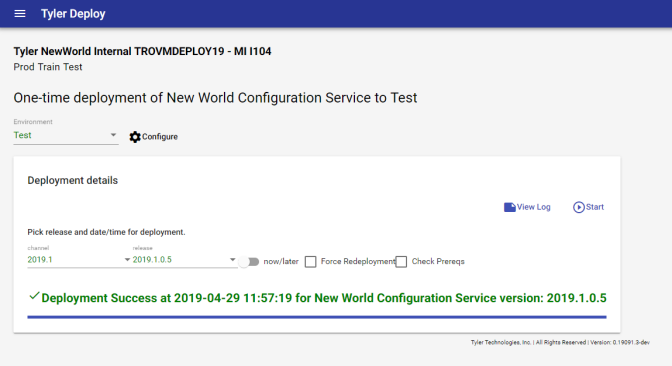Screen dimensions: 672x366
Task: Click the Start play circle icon
Action: 579,207
